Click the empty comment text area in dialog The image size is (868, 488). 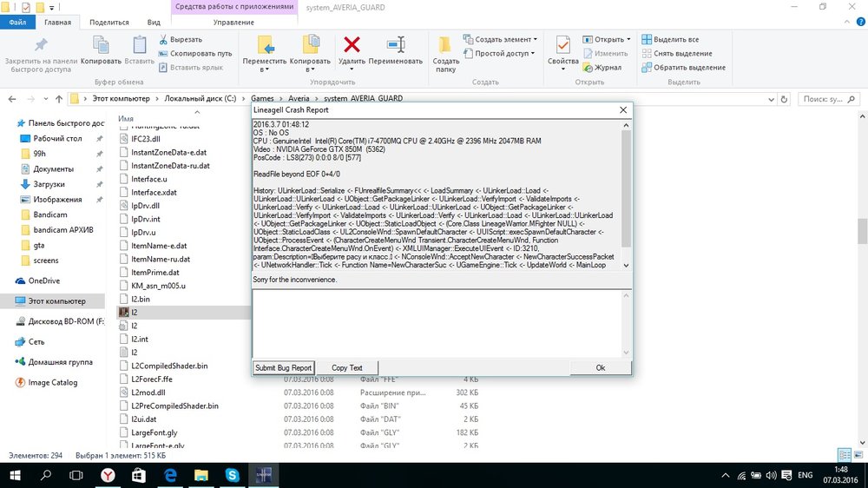(x=436, y=321)
